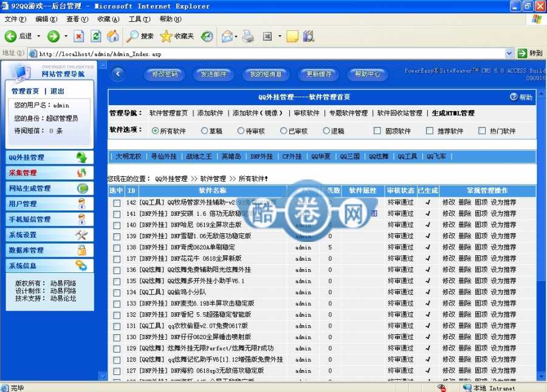The height and width of the screenshot is (392, 547).
Task: Click the IE Forward arrow icon
Action: coord(53,36)
